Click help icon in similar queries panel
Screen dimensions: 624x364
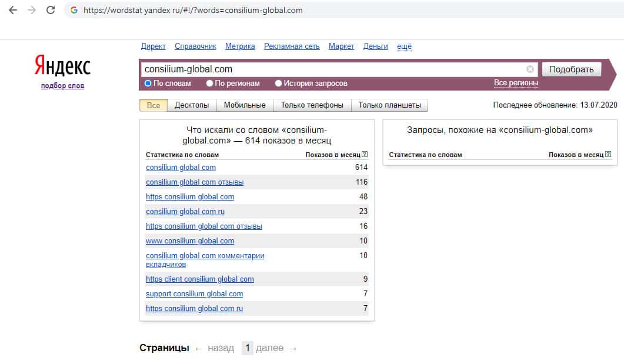608,155
